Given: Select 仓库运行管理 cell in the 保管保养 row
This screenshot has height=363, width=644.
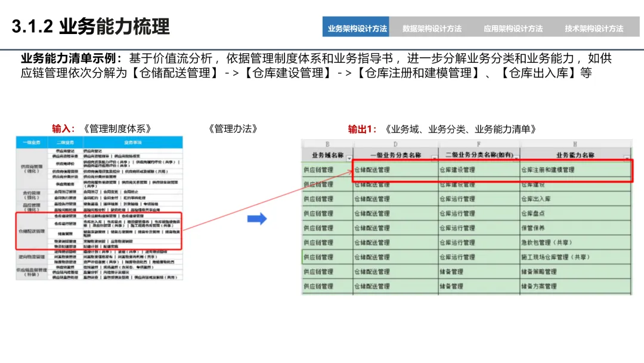Looking at the screenshot, I should (x=479, y=228).
